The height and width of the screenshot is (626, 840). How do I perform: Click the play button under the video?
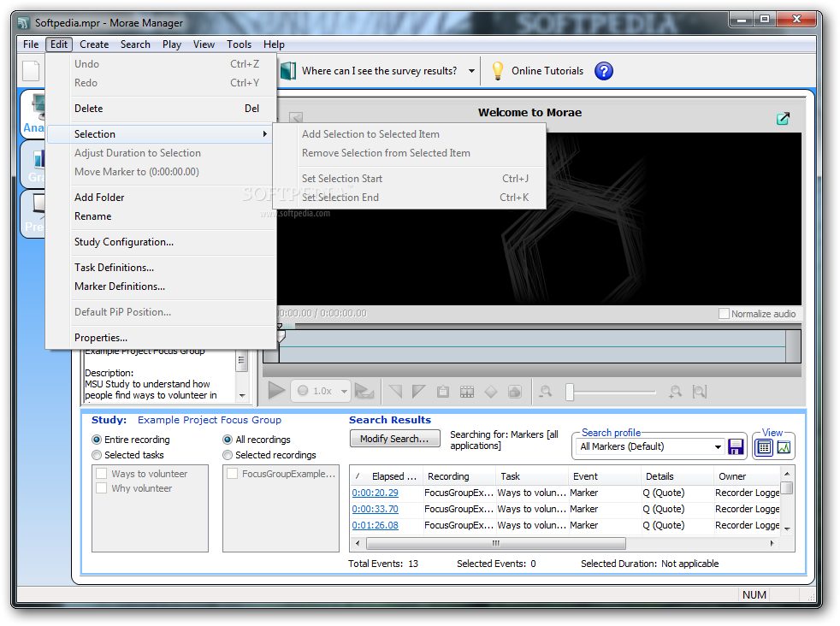coord(276,391)
